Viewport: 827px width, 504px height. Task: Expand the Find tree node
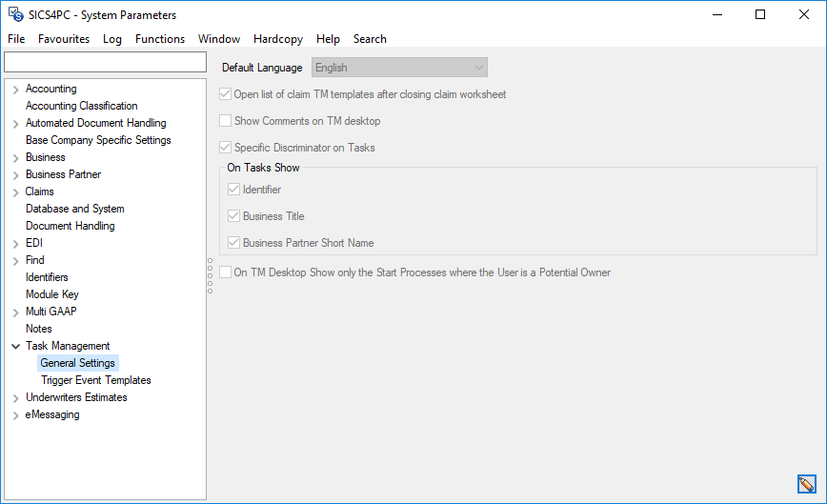[16, 260]
